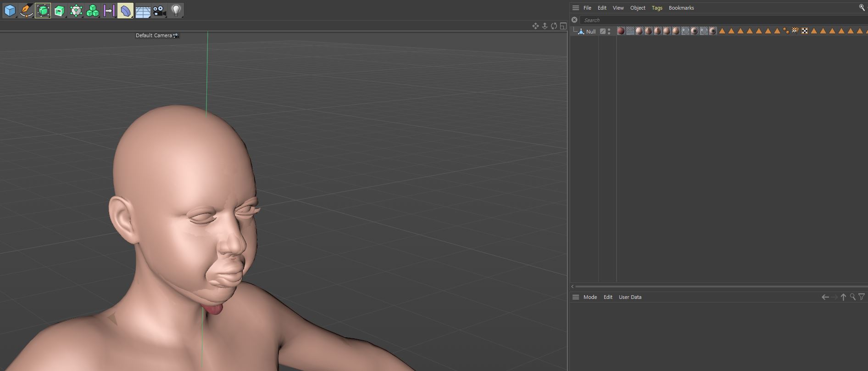Select the black-white checkerboard UVW tag

tap(805, 31)
